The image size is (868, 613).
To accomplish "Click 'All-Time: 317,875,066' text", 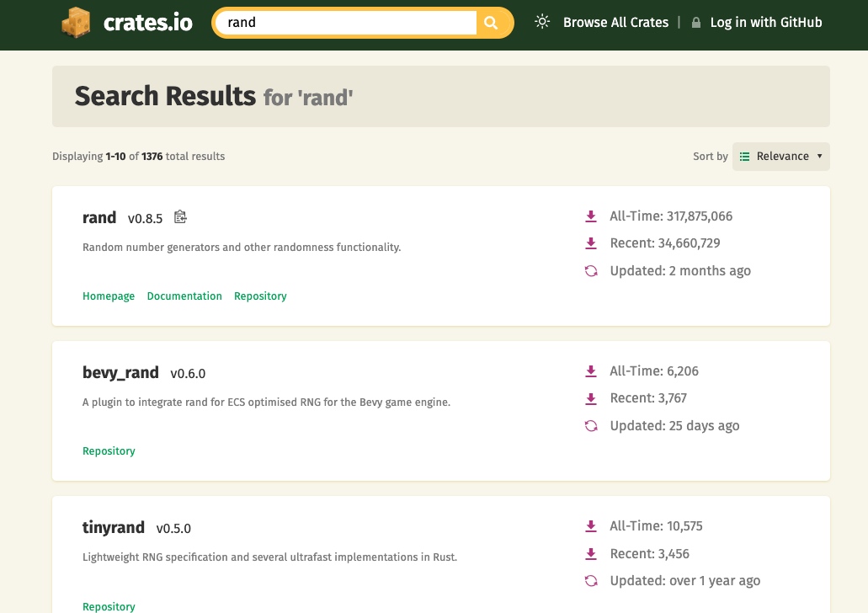I will coord(671,216).
